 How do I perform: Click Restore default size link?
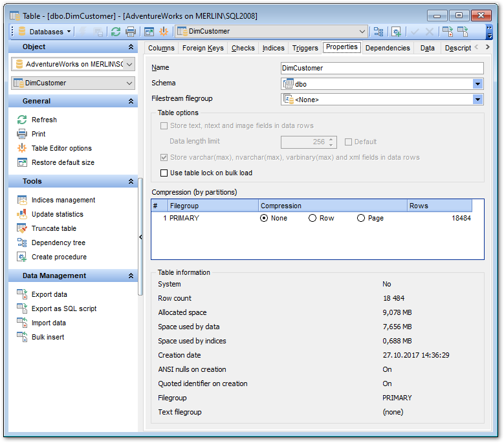click(x=63, y=162)
